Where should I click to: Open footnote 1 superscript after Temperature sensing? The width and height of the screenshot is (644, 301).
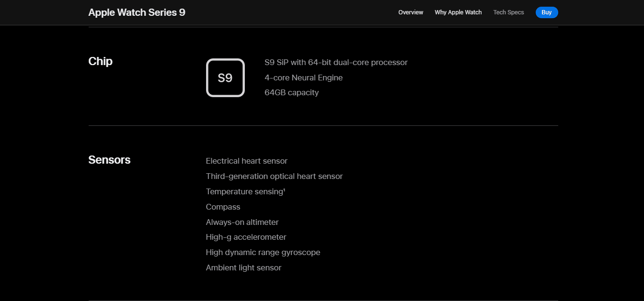tap(285, 190)
